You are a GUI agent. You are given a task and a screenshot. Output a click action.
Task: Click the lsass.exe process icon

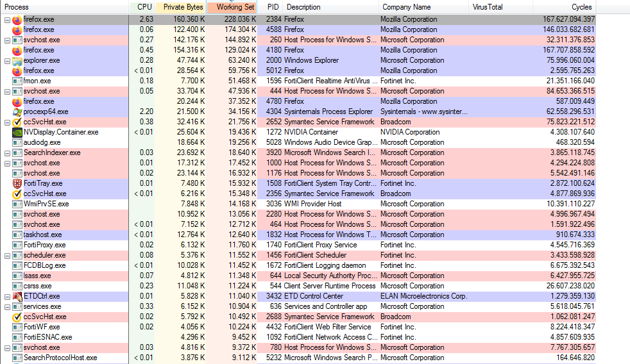pos(17,276)
